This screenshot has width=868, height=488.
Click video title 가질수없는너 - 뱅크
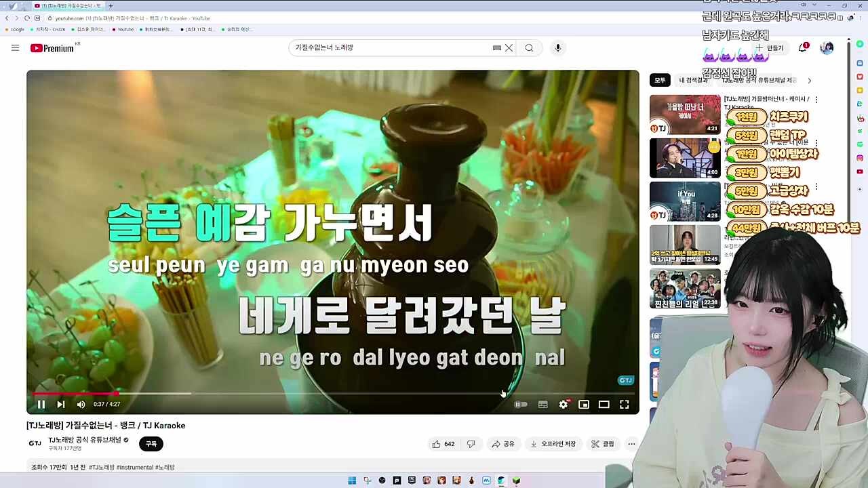click(x=106, y=426)
